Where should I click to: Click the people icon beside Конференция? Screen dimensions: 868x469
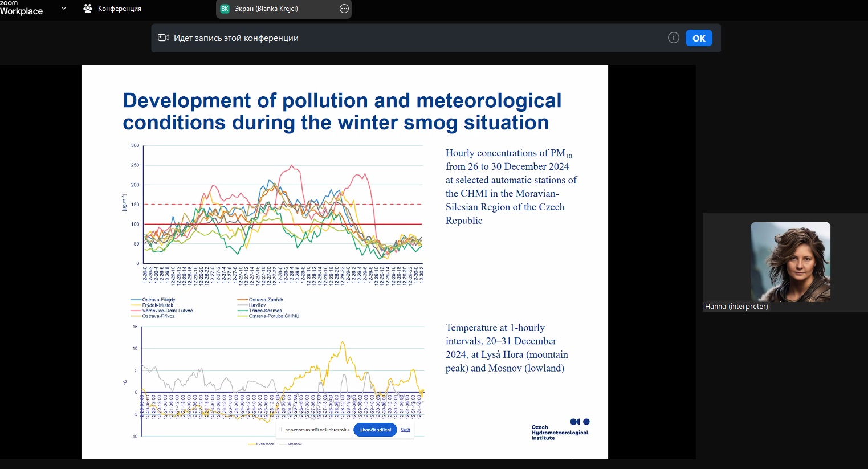[x=88, y=9]
